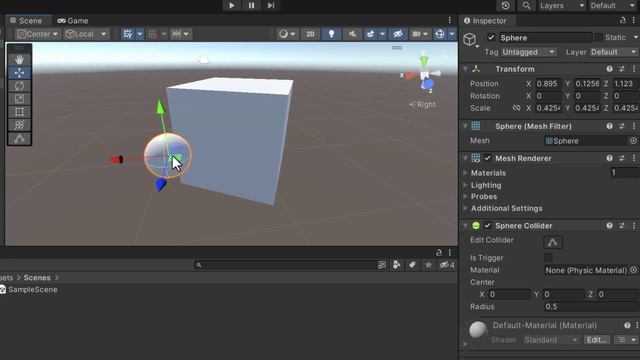The height and width of the screenshot is (360, 640).
Task: Toggle the Static checkbox
Action: tap(599, 38)
